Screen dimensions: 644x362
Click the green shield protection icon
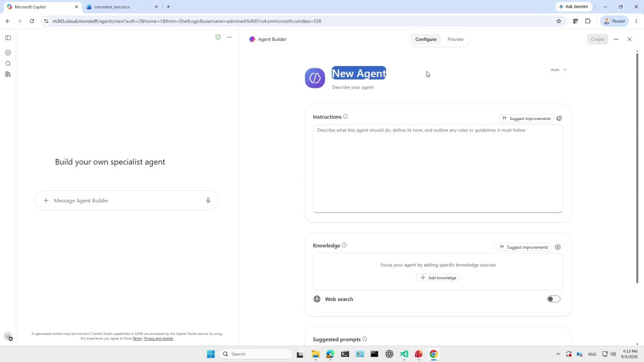(x=218, y=37)
